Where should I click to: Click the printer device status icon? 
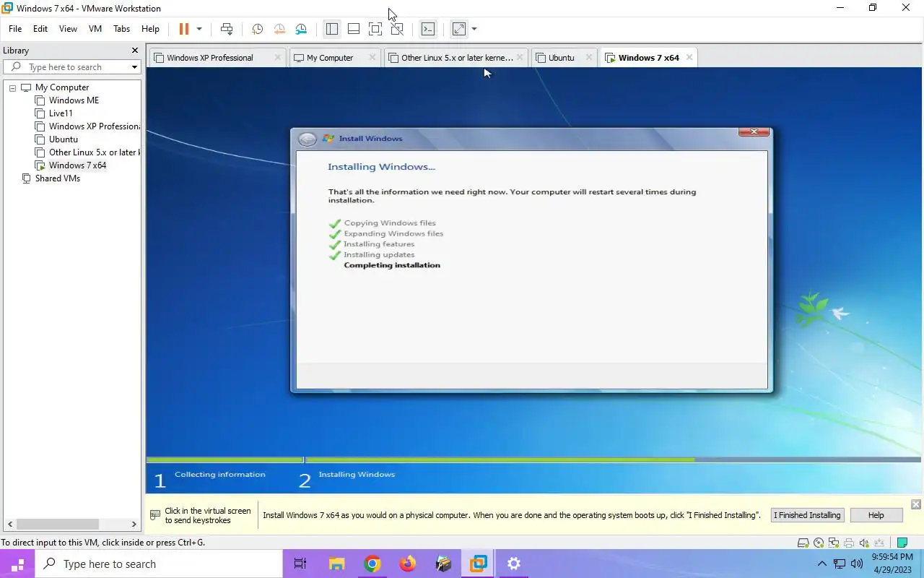(x=849, y=543)
